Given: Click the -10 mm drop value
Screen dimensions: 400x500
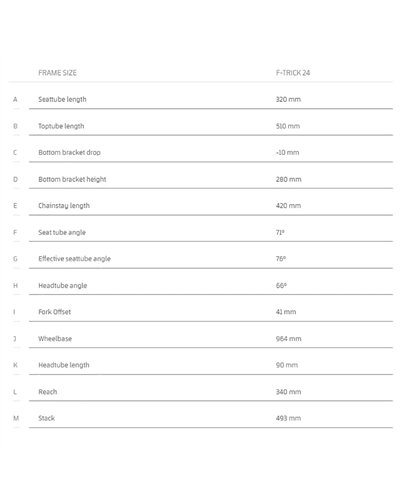Looking at the screenshot, I should 287,152.
